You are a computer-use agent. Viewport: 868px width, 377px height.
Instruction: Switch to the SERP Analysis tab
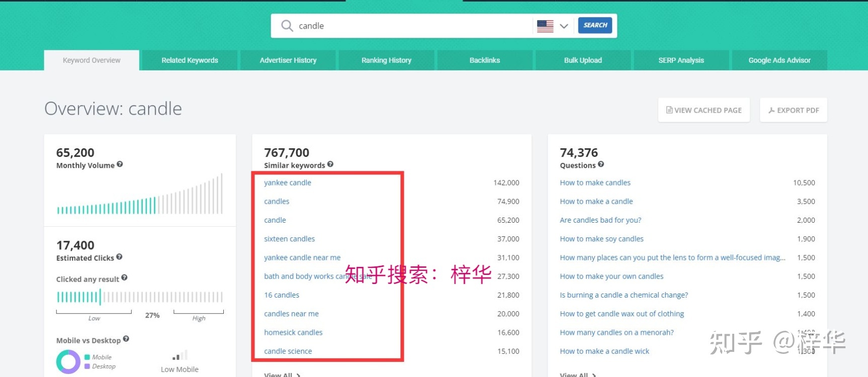click(x=681, y=60)
